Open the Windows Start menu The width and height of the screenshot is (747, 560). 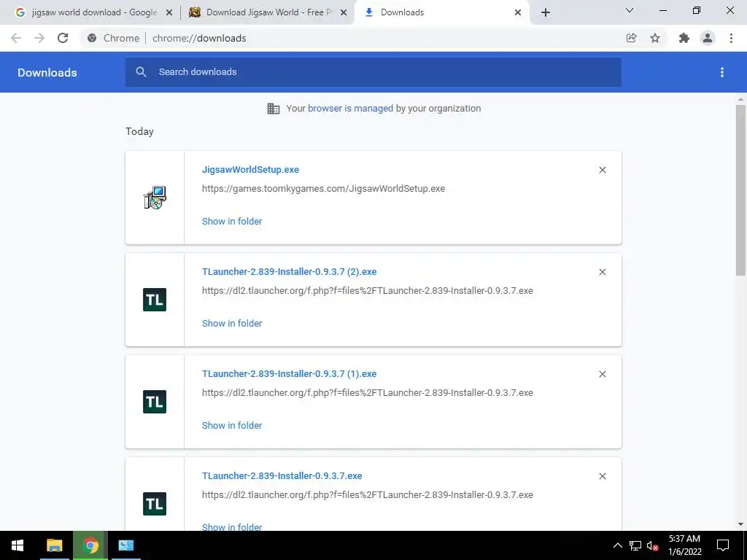18,545
